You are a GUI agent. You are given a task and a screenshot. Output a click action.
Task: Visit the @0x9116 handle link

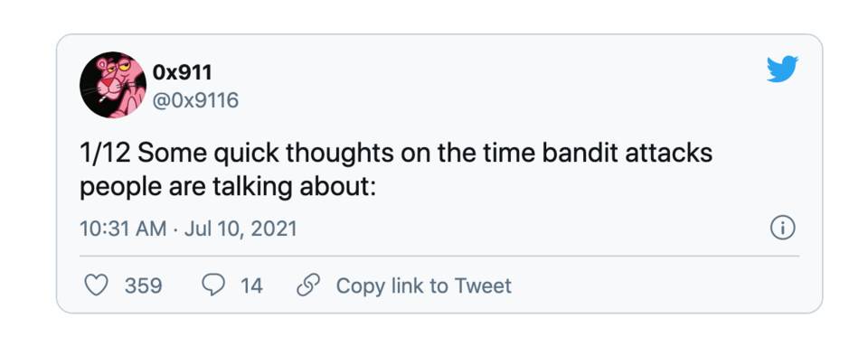(x=195, y=100)
